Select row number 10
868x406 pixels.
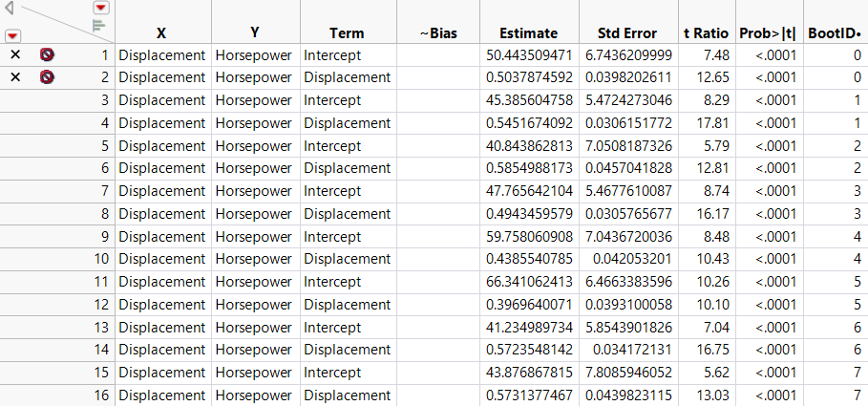[100, 259]
